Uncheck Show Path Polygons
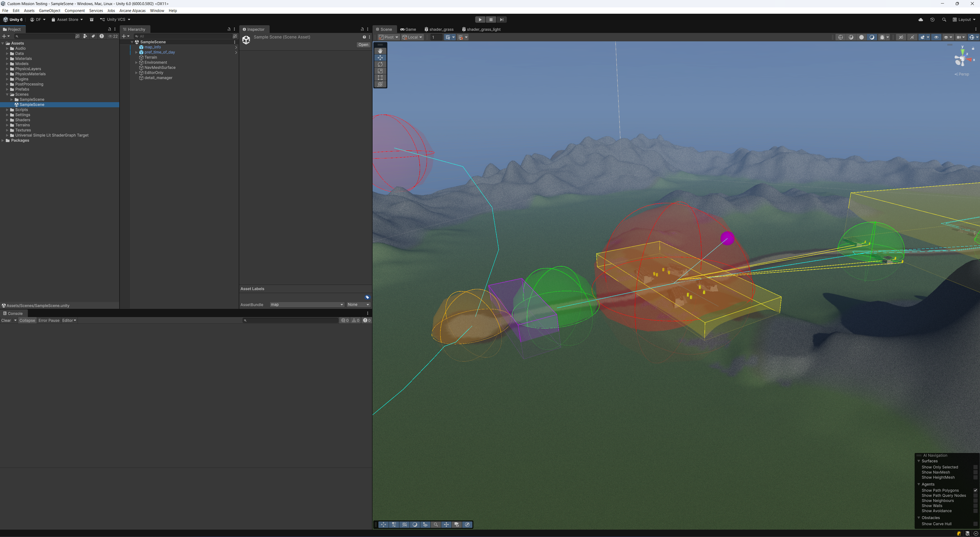980x537 pixels. pos(975,490)
